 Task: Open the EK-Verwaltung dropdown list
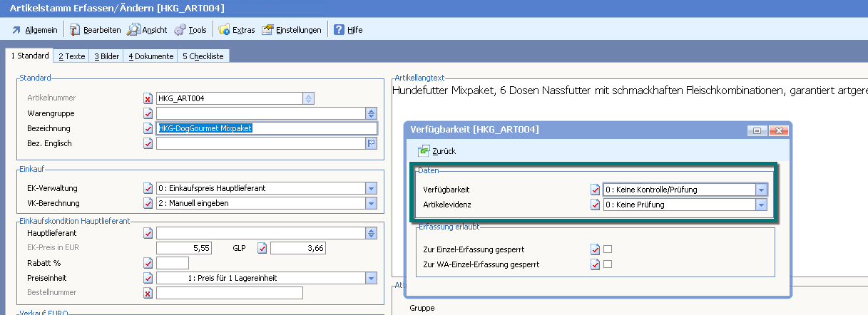pos(370,188)
